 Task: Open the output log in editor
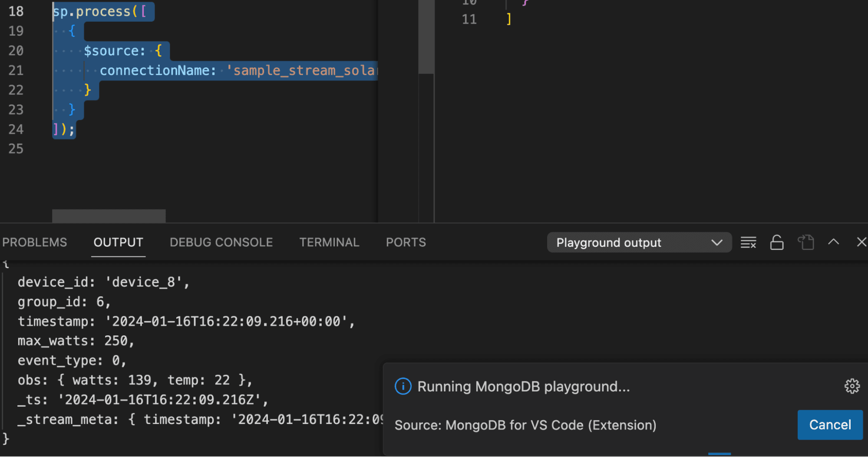(805, 242)
